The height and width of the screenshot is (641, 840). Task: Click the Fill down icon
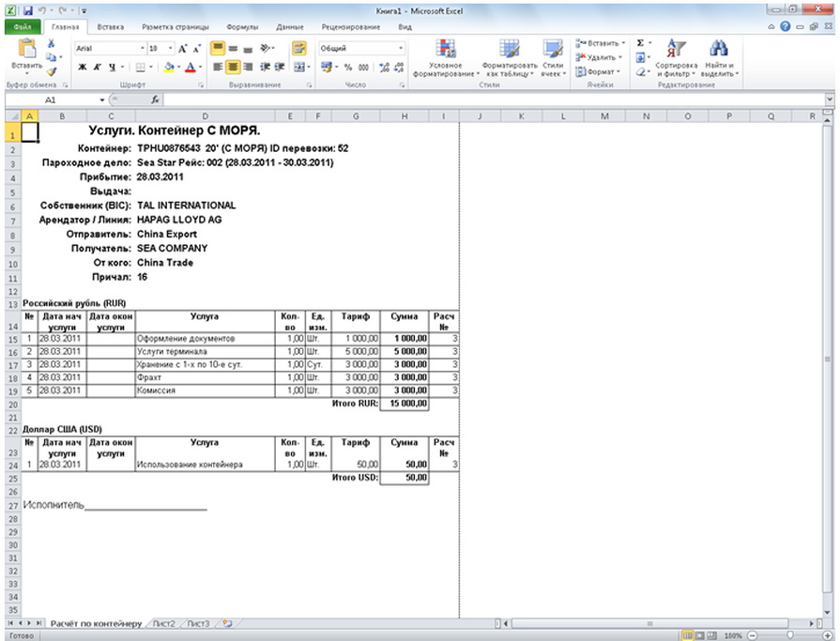coord(640,57)
